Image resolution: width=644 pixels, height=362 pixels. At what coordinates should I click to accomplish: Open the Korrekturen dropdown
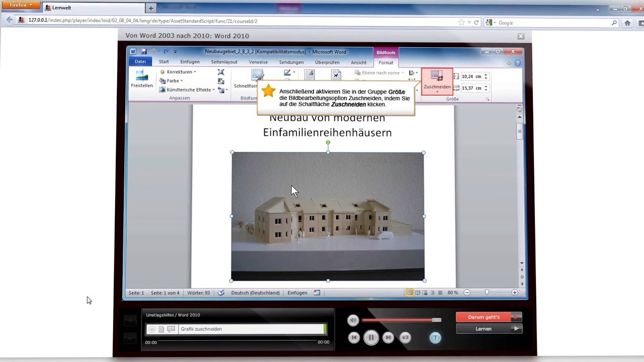click(x=178, y=72)
